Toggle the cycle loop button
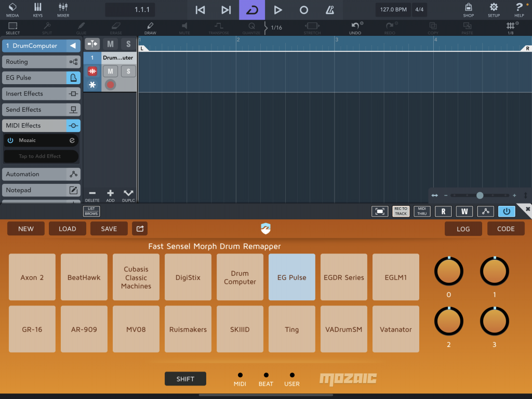532x399 pixels. point(252,10)
